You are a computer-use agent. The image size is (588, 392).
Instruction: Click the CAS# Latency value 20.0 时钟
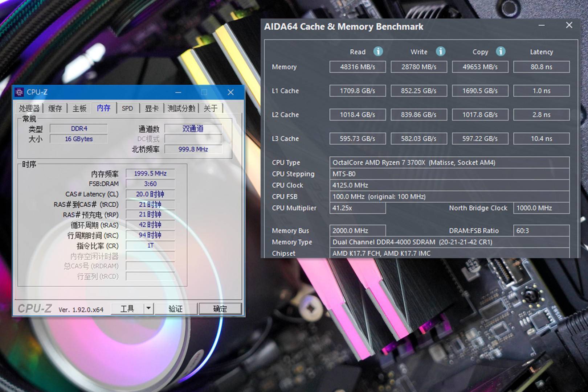click(x=150, y=194)
